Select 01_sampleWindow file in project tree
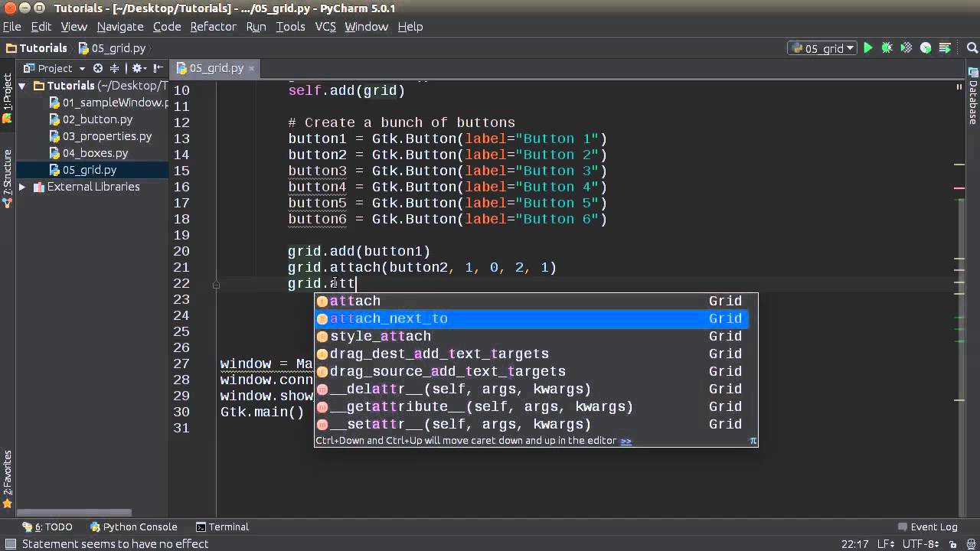Screen dimensions: 980x551 [x=109, y=103]
